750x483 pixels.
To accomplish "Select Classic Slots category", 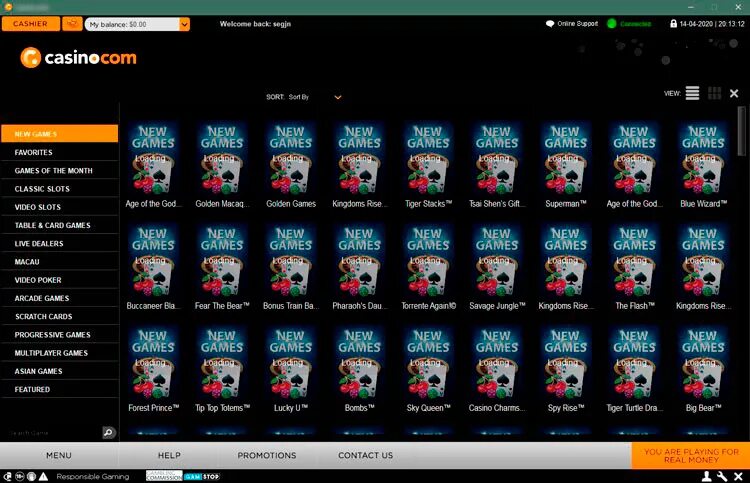I will 60,188.
